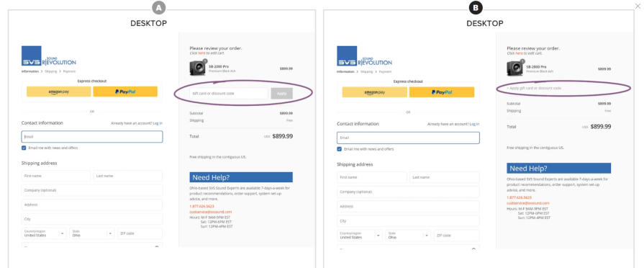The height and width of the screenshot is (268, 644).
Task: Open Country/region dropdown in variant B
Action: pos(360,236)
